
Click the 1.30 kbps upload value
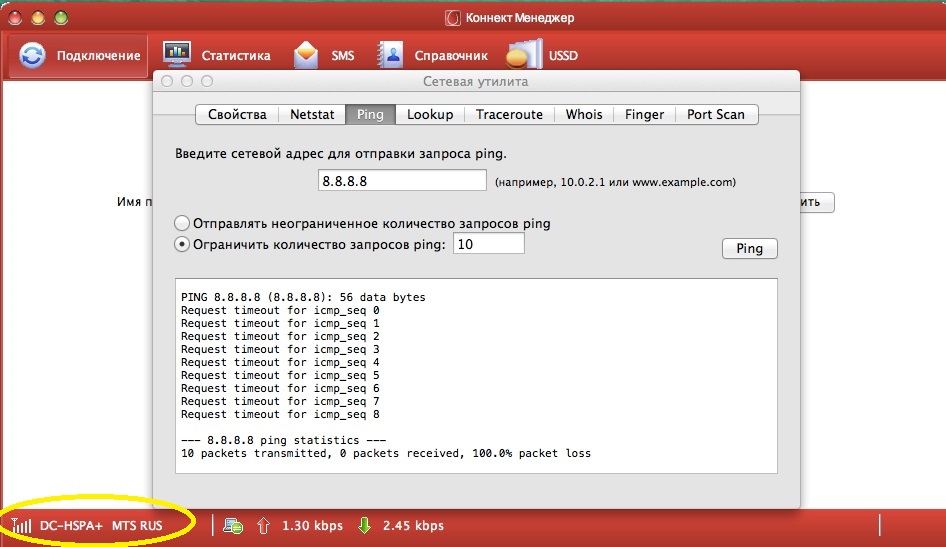(x=313, y=526)
